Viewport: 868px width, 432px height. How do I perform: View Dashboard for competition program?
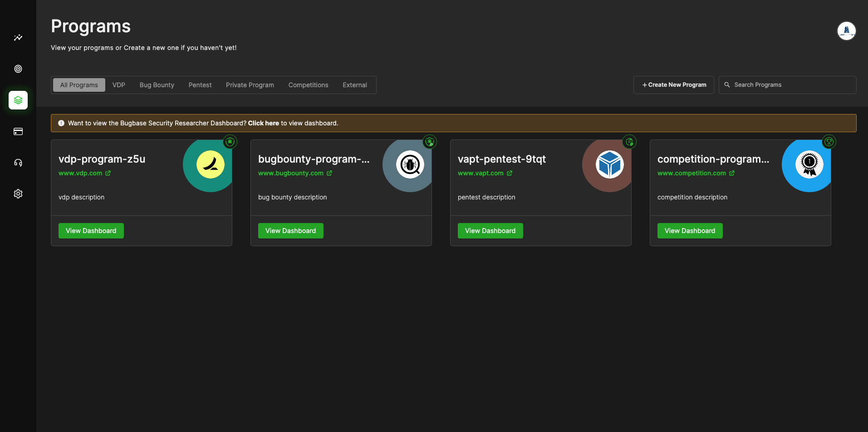(690, 231)
